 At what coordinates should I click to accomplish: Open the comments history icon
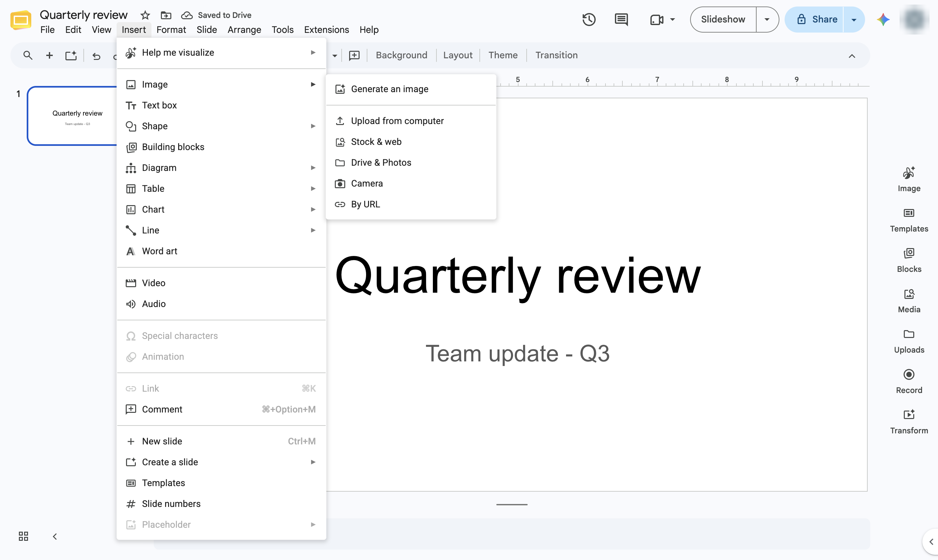tap(621, 19)
